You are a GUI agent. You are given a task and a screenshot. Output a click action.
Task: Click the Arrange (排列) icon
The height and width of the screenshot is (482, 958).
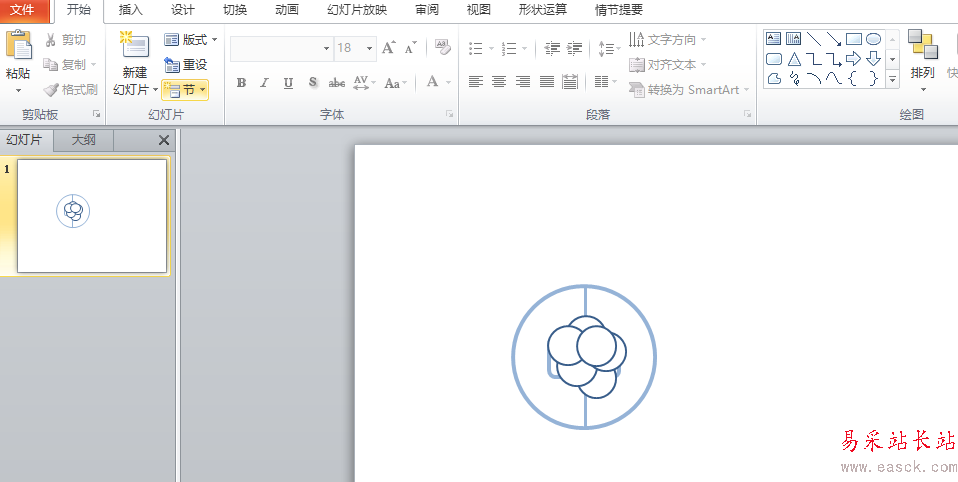[x=922, y=45]
